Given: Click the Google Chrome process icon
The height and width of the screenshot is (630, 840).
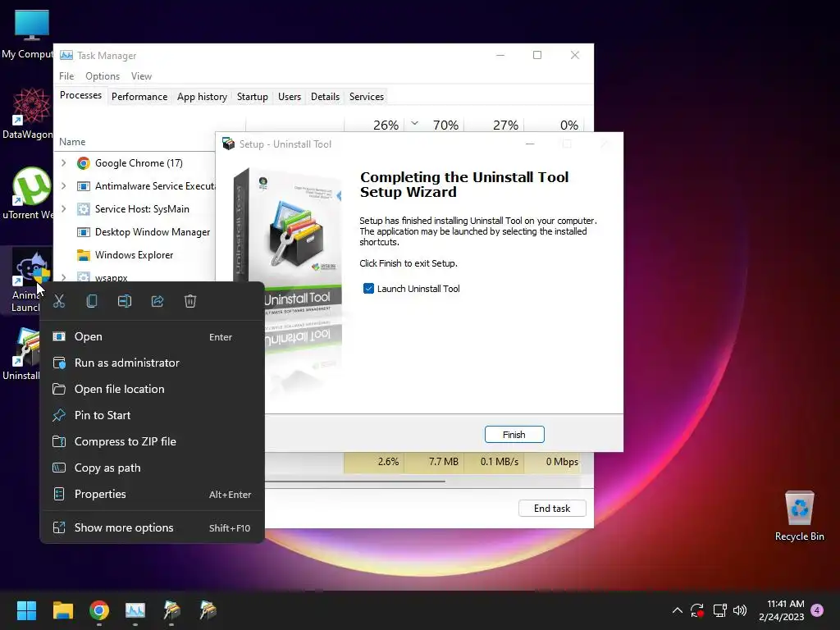Looking at the screenshot, I should 83,163.
